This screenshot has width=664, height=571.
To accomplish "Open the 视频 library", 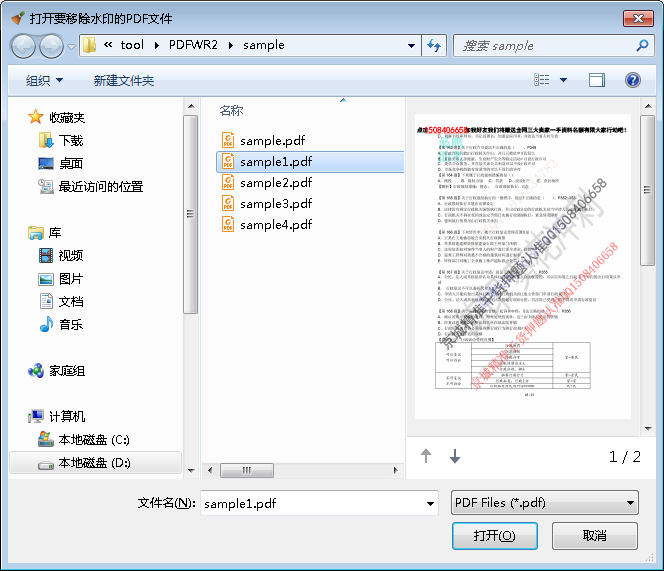I will (71, 255).
